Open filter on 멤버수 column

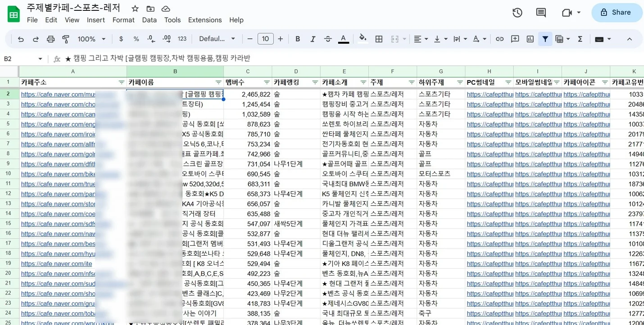[266, 82]
